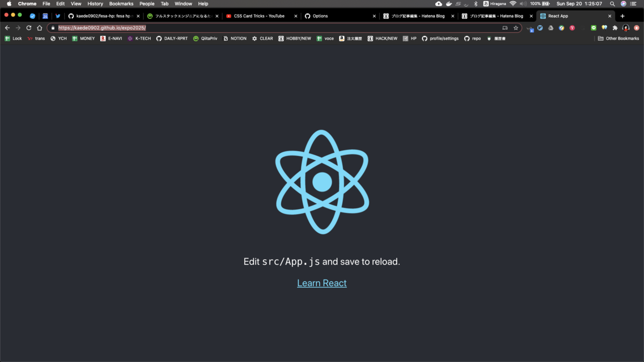This screenshot has width=644, height=362.
Task: Open the Other Bookmarks folder
Action: [618, 39]
